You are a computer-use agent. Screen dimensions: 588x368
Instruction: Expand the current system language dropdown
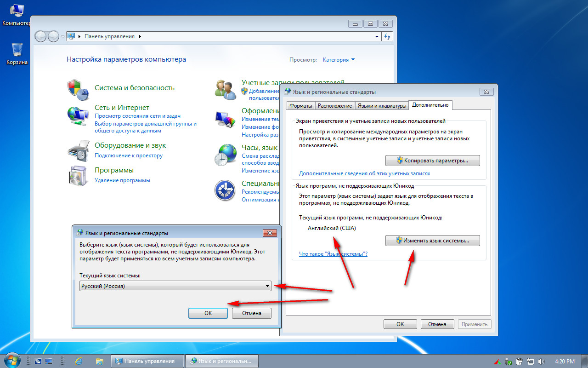pos(267,286)
